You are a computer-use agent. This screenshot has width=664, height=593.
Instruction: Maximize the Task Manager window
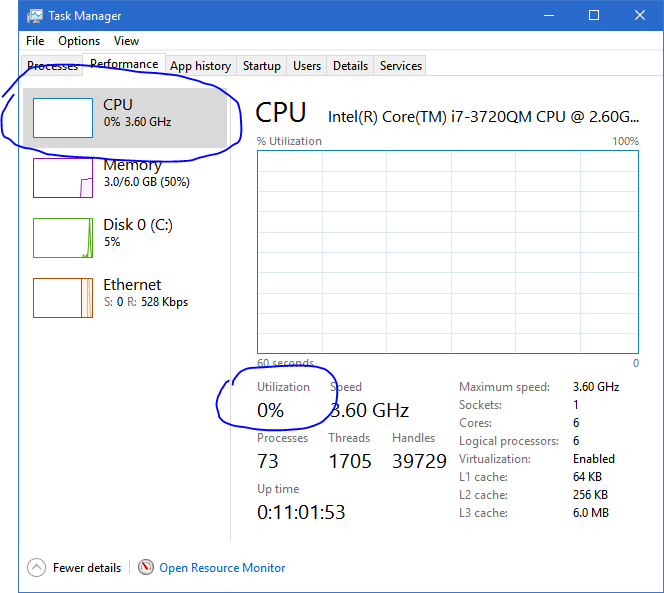point(594,15)
